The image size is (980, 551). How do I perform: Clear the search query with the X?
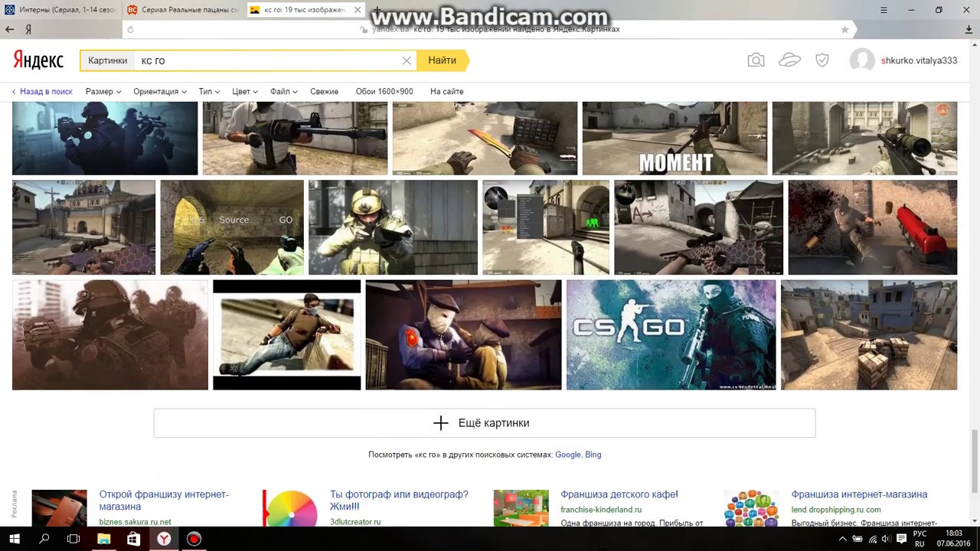pos(407,60)
